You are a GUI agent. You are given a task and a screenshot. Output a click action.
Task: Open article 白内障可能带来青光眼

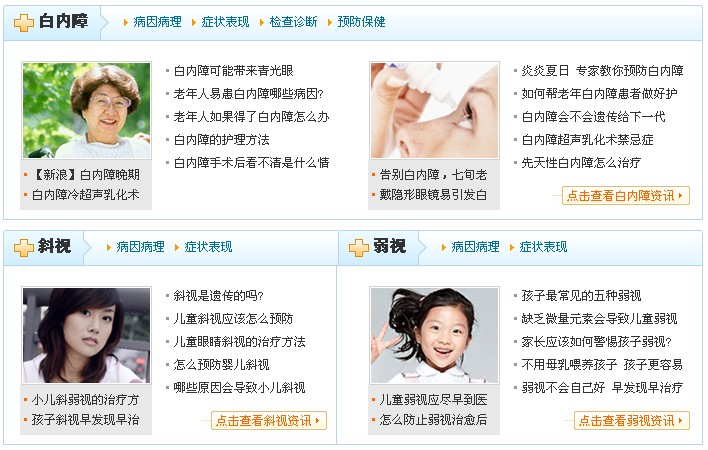click(233, 71)
